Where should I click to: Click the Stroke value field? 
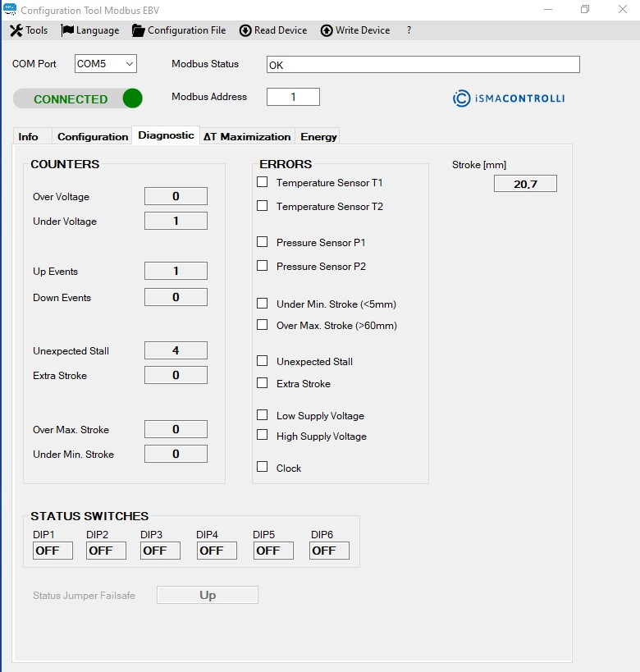[525, 184]
